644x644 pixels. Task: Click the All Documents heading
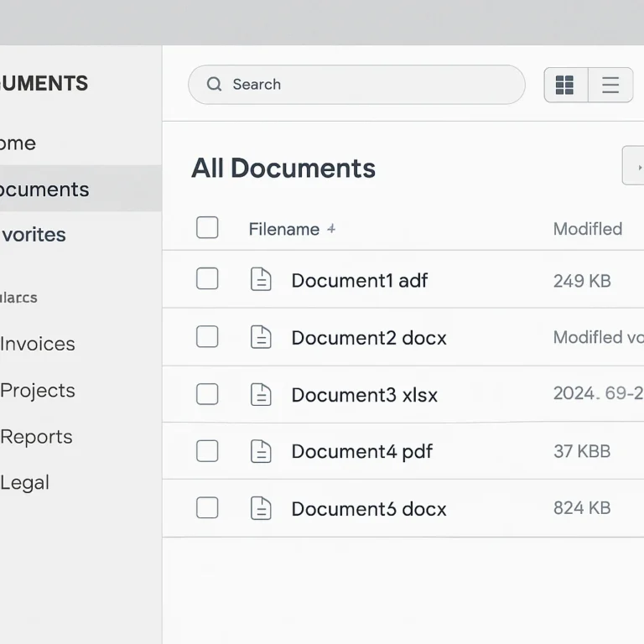click(283, 168)
